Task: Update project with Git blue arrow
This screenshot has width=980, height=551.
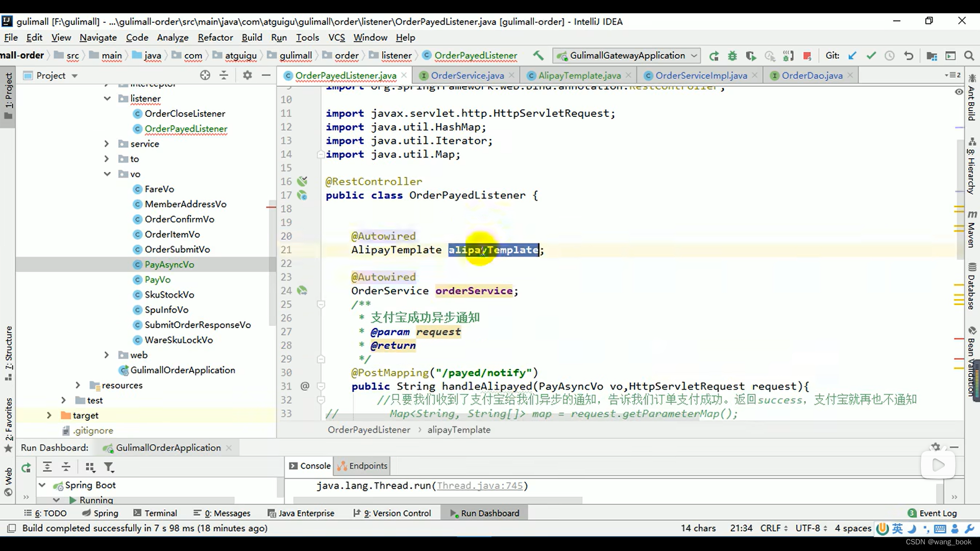Action: coord(852,56)
